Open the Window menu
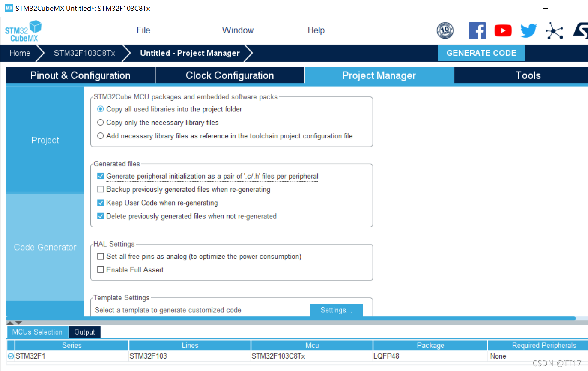 238,30
